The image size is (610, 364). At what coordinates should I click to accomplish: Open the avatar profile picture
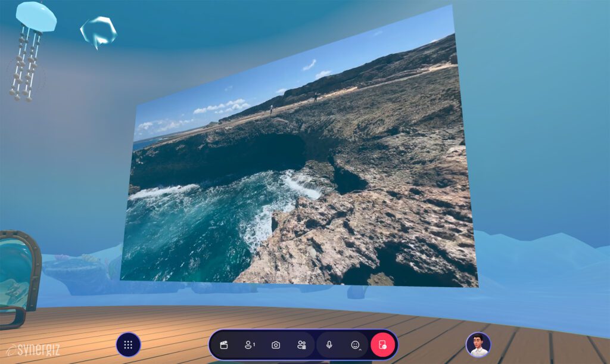point(478,345)
